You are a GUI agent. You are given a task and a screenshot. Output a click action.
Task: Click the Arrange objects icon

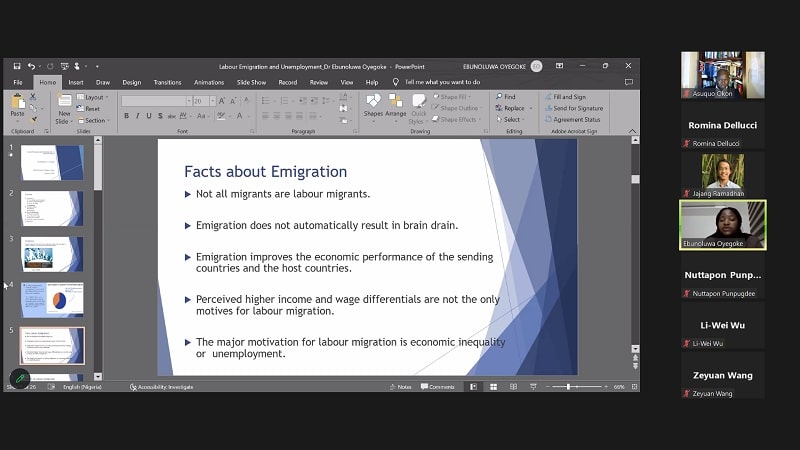coord(396,105)
